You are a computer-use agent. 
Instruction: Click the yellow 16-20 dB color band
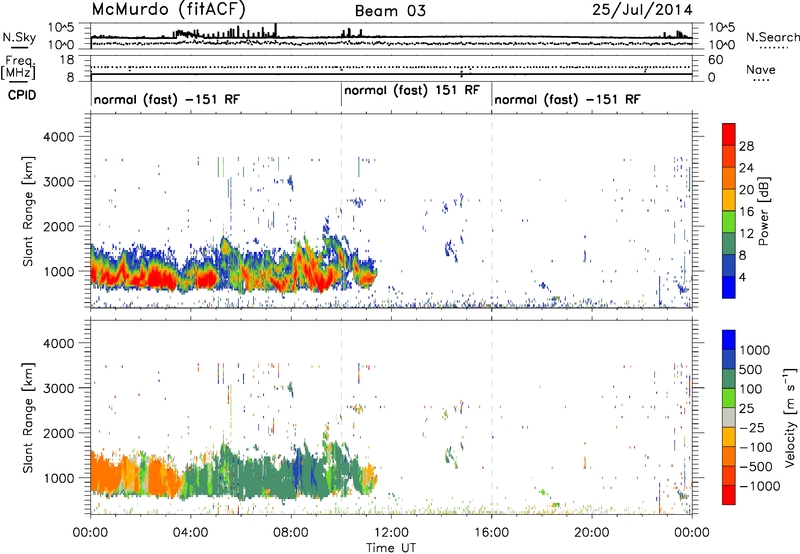pyautogui.click(x=729, y=200)
